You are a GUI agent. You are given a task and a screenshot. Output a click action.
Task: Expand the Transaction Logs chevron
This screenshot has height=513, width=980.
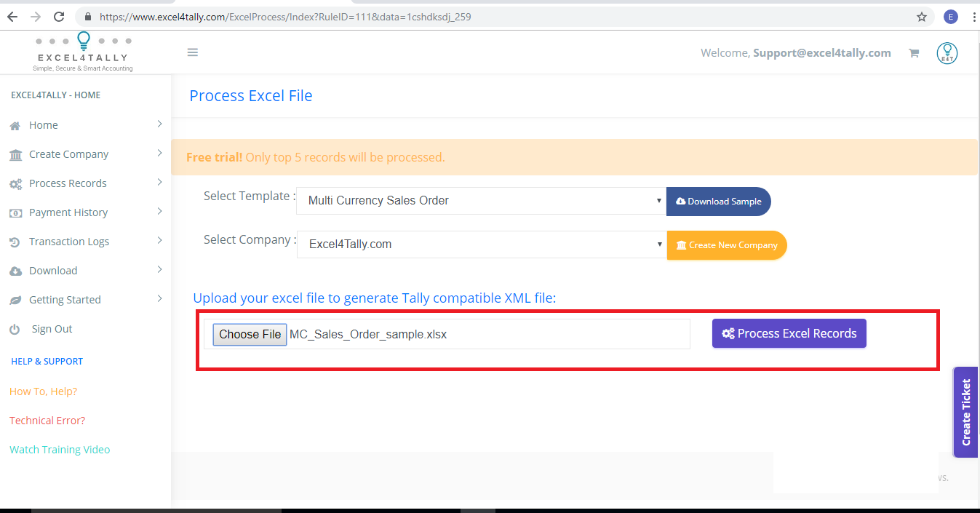159,241
